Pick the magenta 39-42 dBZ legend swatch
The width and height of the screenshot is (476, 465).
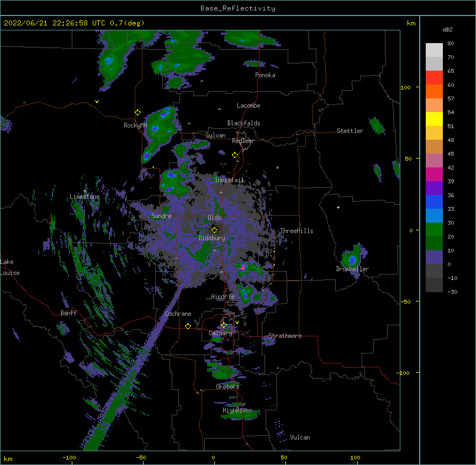pyautogui.click(x=434, y=174)
